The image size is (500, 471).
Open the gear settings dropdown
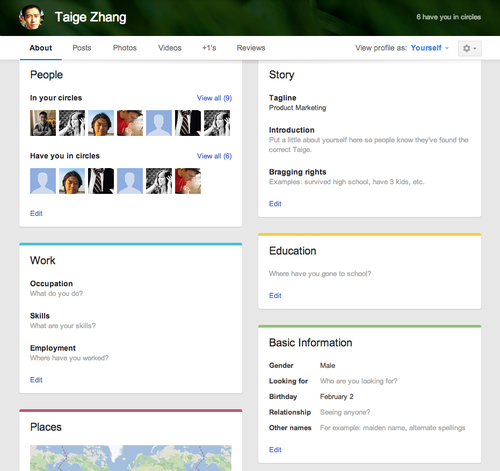pos(469,48)
